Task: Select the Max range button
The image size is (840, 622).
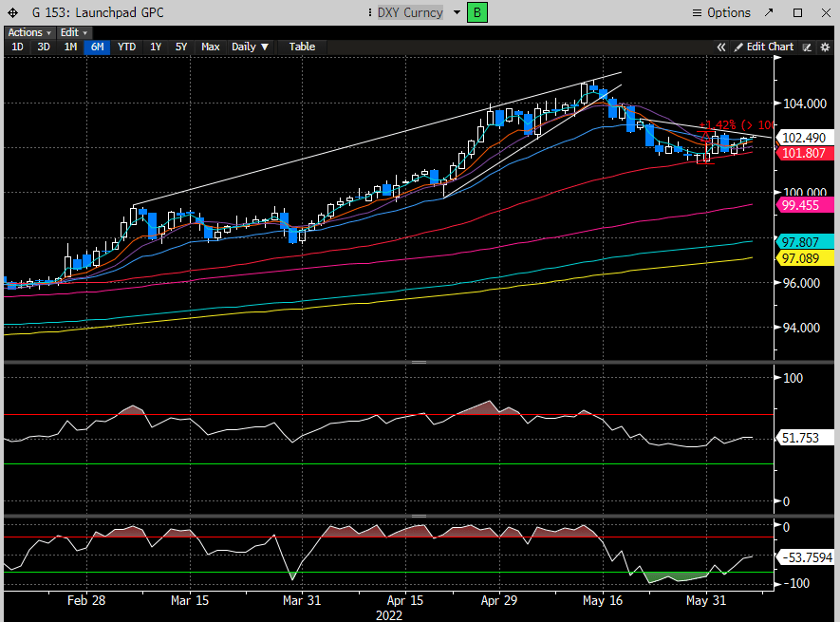Action: pos(210,47)
